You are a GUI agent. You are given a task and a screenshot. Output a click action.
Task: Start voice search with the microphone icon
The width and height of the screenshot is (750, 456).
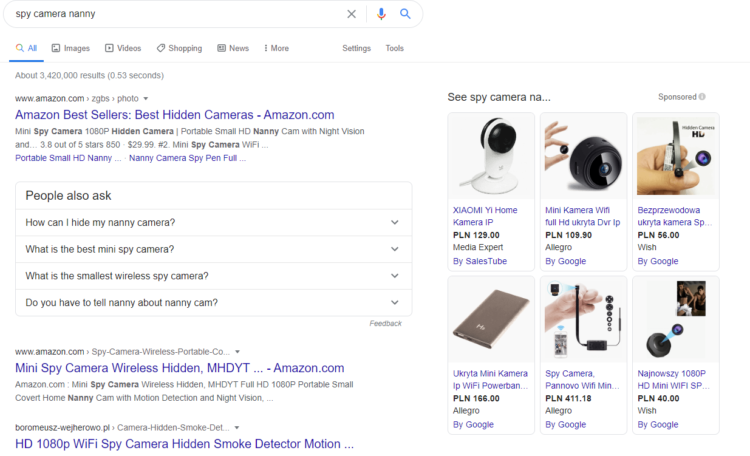pyautogui.click(x=381, y=14)
